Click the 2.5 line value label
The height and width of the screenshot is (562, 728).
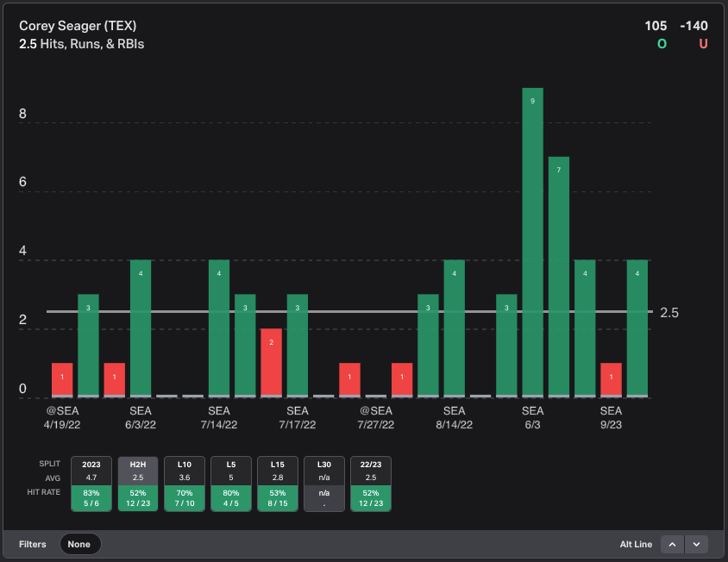(x=669, y=313)
